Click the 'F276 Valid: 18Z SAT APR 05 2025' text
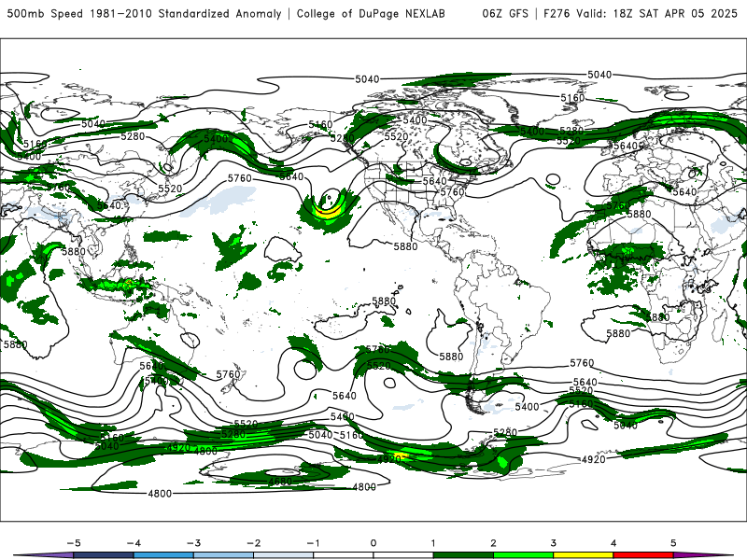 pos(641,14)
